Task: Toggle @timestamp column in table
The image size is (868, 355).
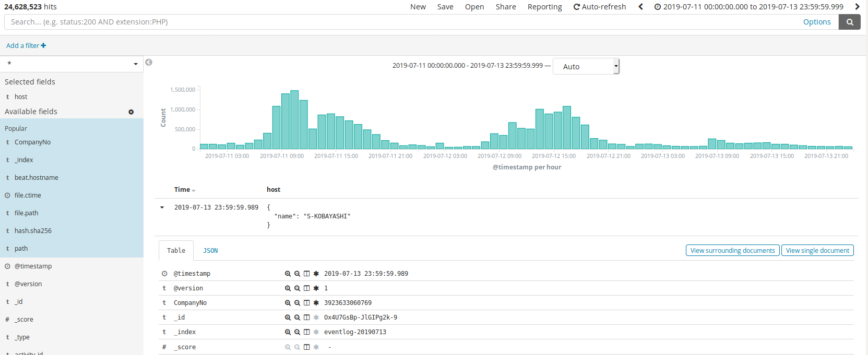Action: 306,274
